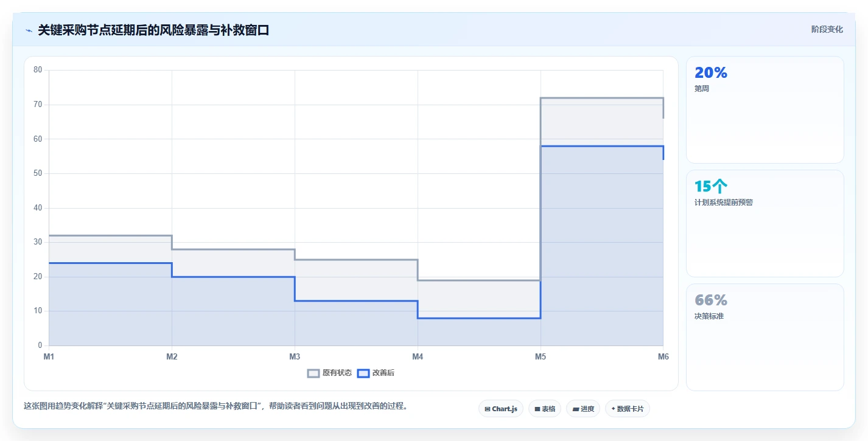Click the M1 axis label
868x441 pixels.
point(49,356)
